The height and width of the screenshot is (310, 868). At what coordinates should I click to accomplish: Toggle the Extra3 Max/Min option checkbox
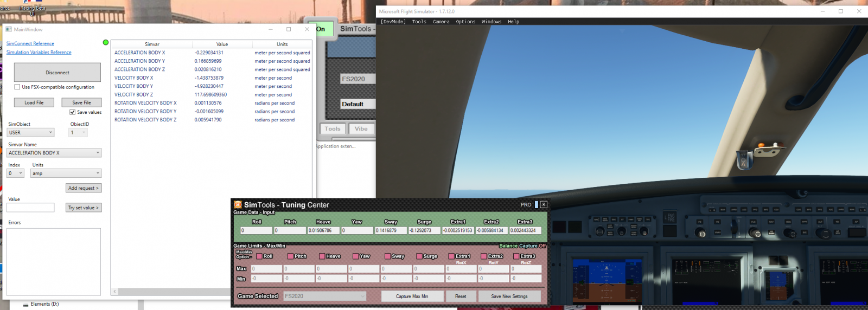click(516, 256)
